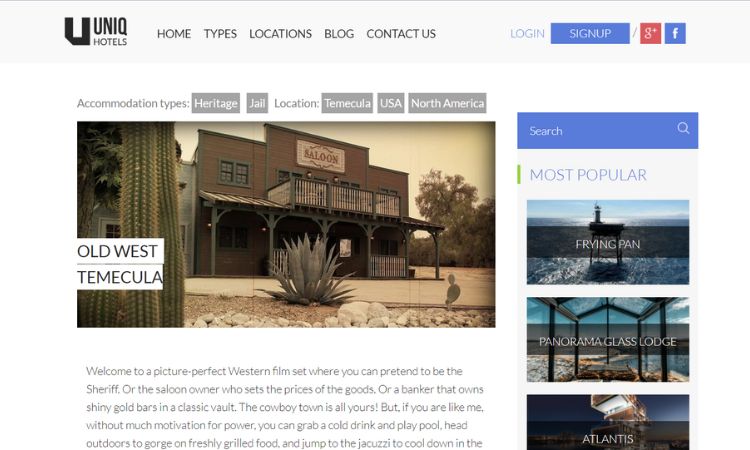Open the Types menu item

pos(220,34)
